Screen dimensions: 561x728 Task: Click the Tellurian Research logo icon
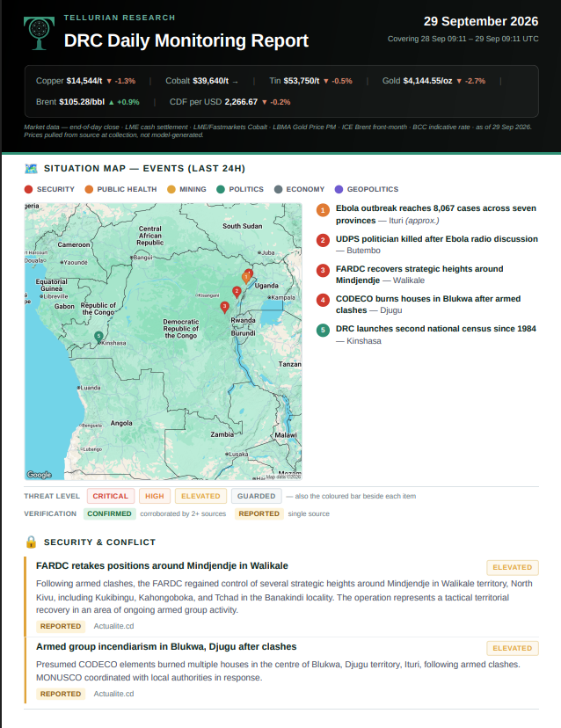pyautogui.click(x=39, y=33)
